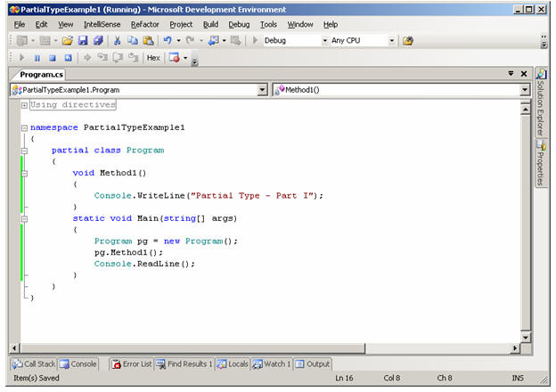Open the Undo history dropdown arrow
This screenshot has width=556, height=392.
click(x=178, y=41)
